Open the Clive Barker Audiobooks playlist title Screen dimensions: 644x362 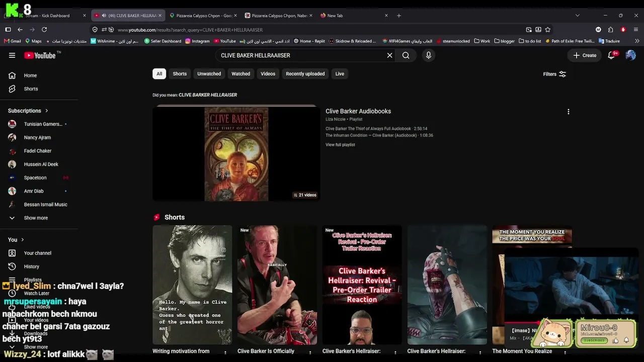point(358,112)
